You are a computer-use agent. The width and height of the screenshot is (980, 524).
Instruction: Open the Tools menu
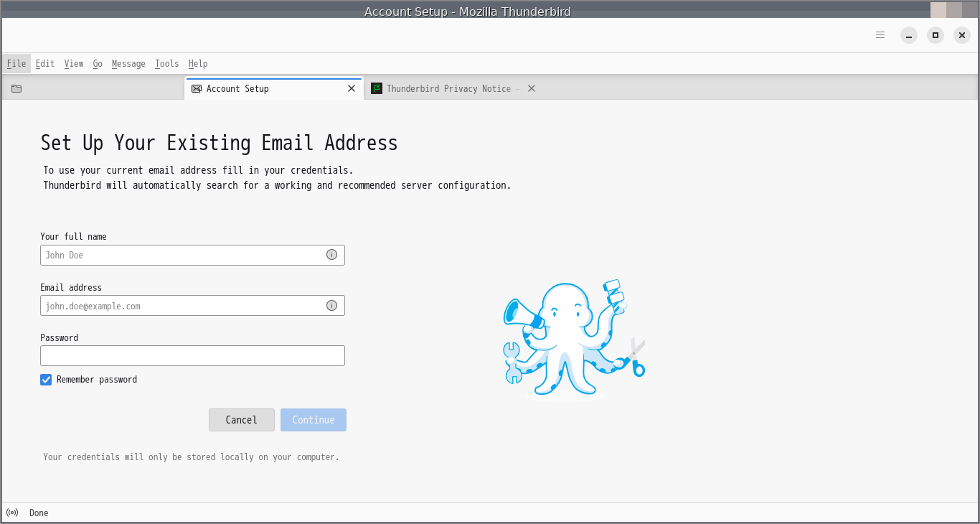[x=167, y=64]
